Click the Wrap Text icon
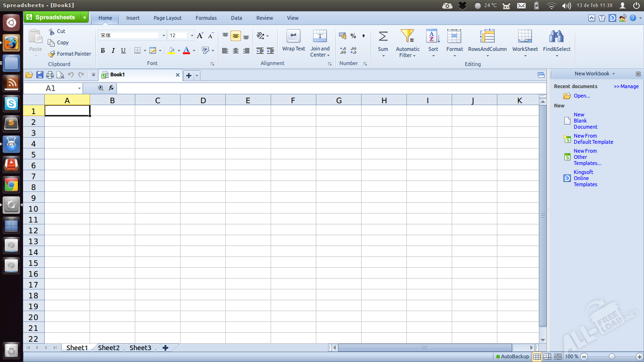 [x=293, y=36]
